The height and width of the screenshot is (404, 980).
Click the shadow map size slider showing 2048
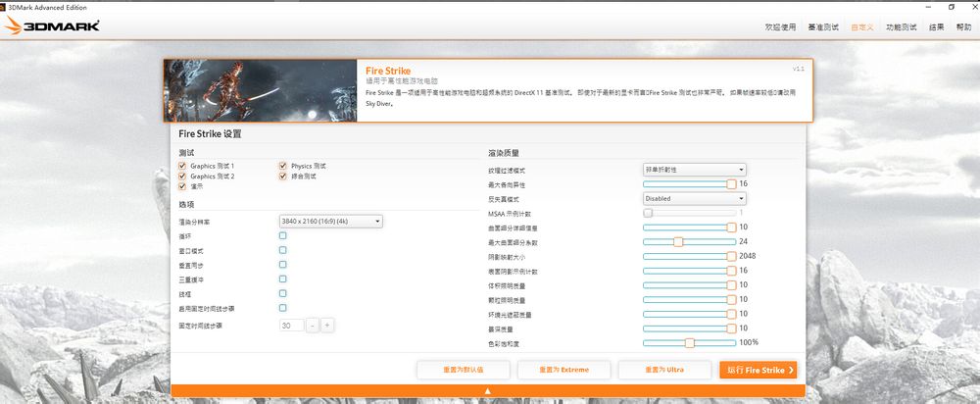(x=689, y=256)
